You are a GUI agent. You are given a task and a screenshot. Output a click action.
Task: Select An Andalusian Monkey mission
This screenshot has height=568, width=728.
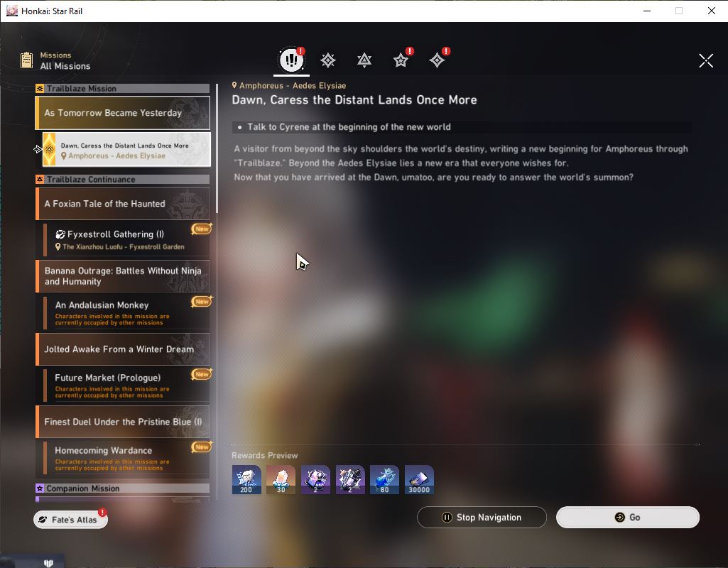coord(126,312)
